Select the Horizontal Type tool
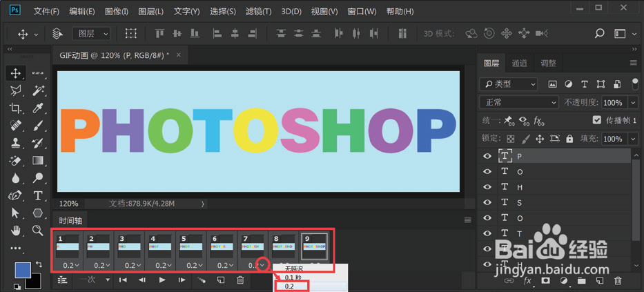The image size is (644, 292). (x=38, y=195)
